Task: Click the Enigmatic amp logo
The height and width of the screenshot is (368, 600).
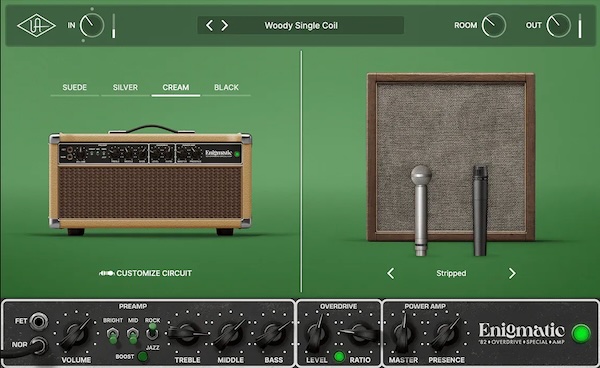Action: (522, 334)
